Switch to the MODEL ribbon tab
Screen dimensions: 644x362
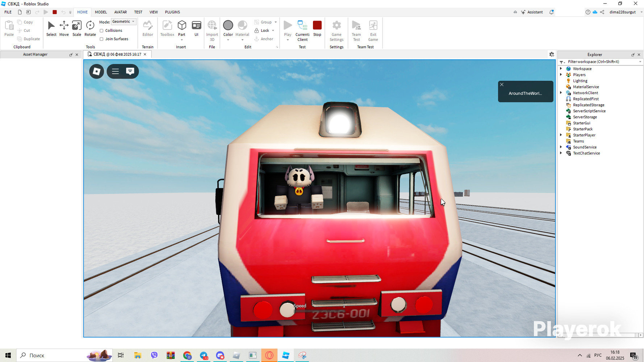coord(101,12)
